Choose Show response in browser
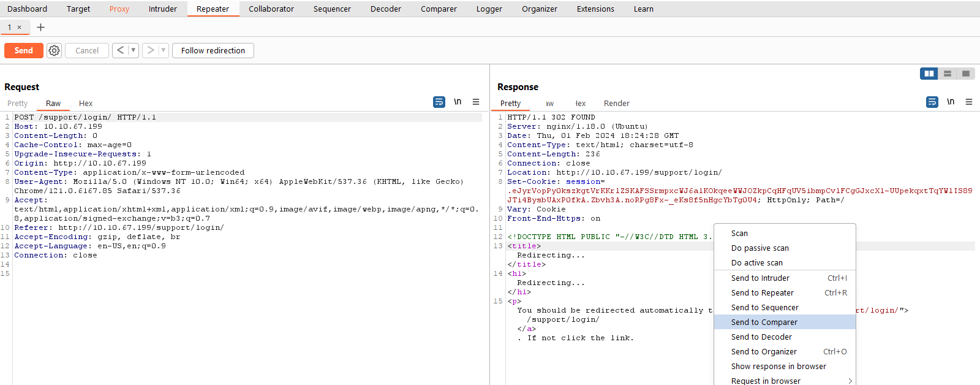The width and height of the screenshot is (980, 385). [x=785, y=367]
